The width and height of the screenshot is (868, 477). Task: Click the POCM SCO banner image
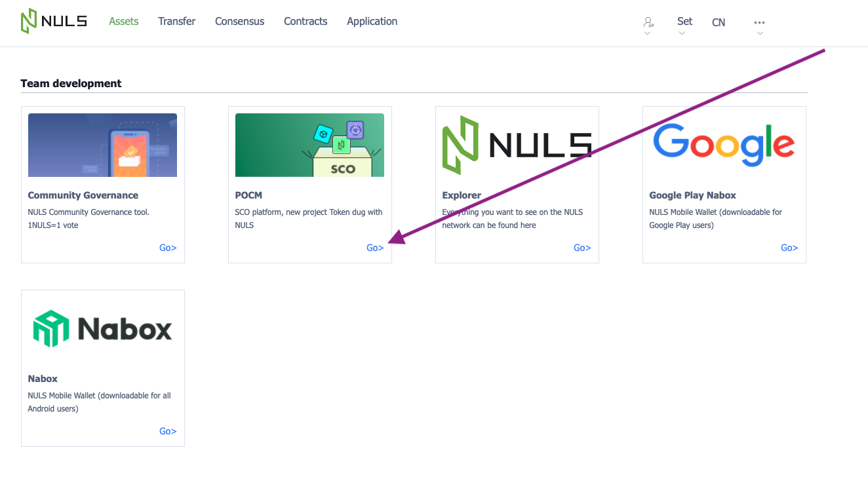click(x=309, y=145)
